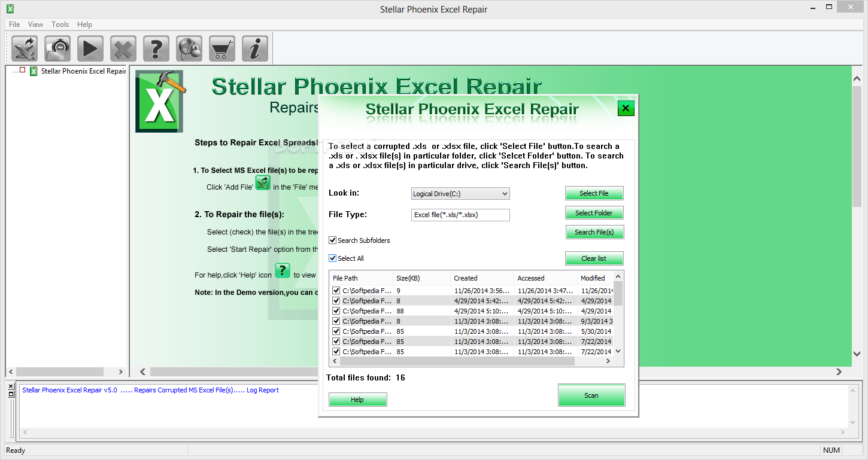Click the Add File icon in step one

pyautogui.click(x=263, y=183)
